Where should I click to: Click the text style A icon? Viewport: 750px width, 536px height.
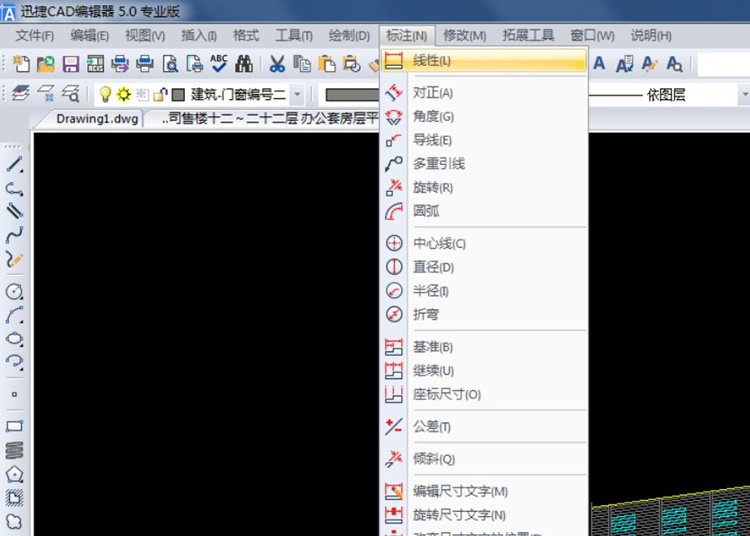point(599,64)
